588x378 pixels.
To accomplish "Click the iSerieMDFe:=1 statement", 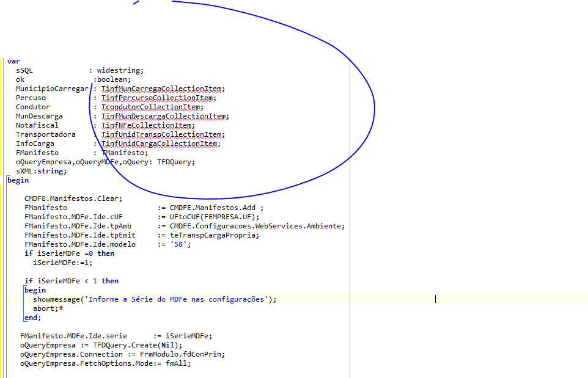I will coord(62,263).
